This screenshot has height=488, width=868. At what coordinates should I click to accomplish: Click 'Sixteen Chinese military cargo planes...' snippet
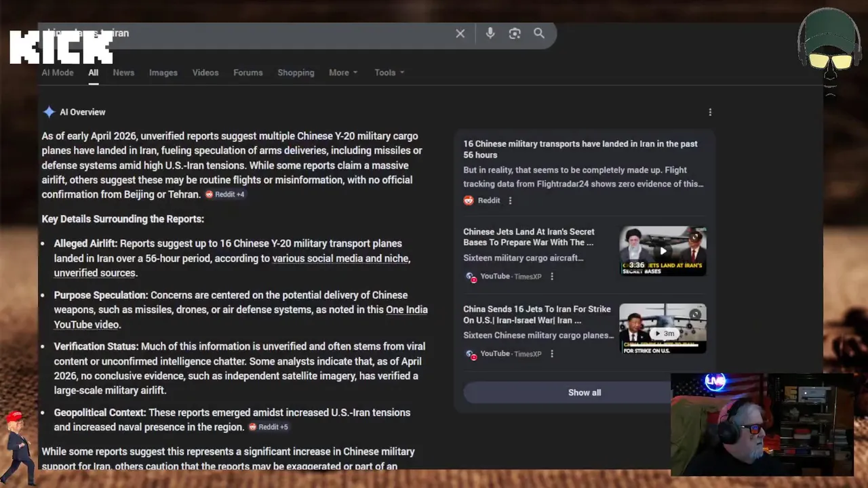(x=538, y=335)
